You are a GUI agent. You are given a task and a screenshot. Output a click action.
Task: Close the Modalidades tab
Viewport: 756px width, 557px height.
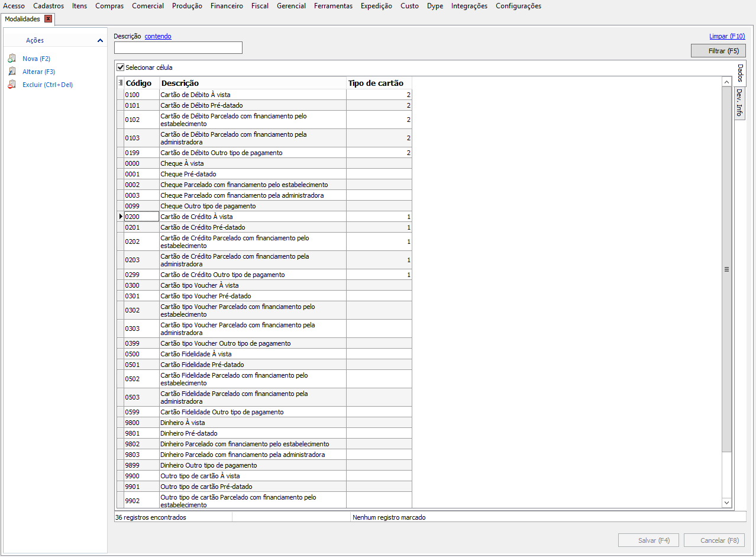tap(49, 19)
